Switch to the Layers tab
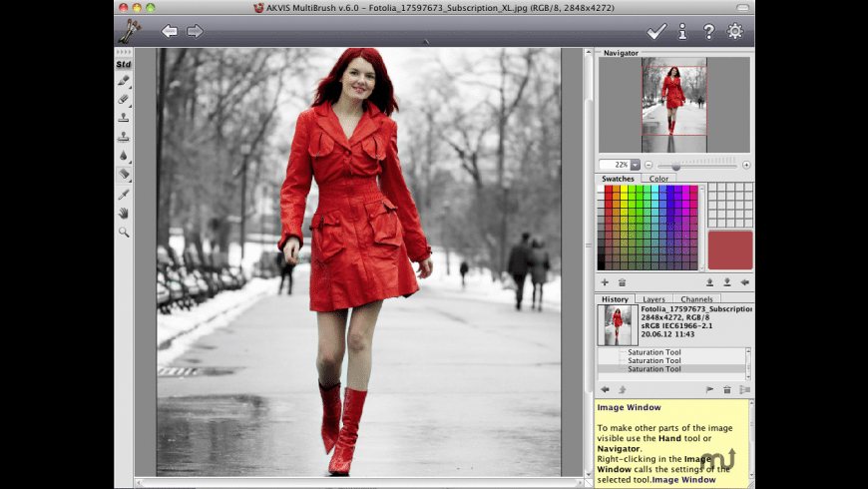The width and height of the screenshot is (868, 489). 653,299
